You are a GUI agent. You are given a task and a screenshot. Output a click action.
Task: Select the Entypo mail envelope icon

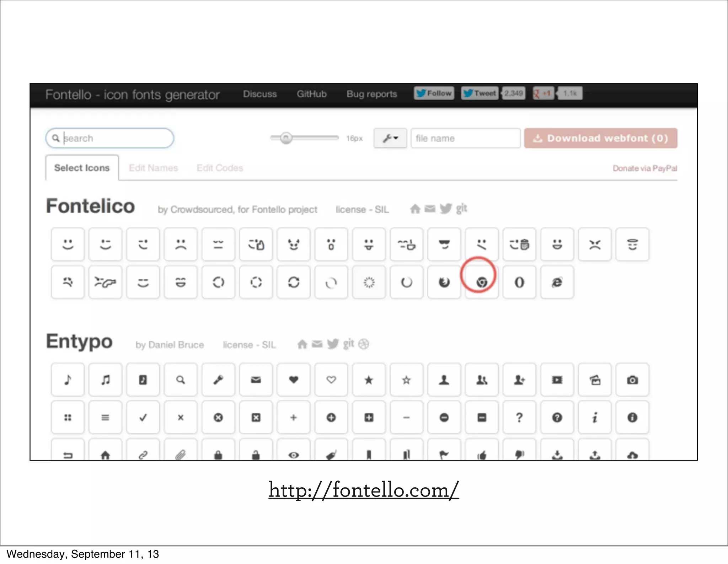click(x=256, y=380)
